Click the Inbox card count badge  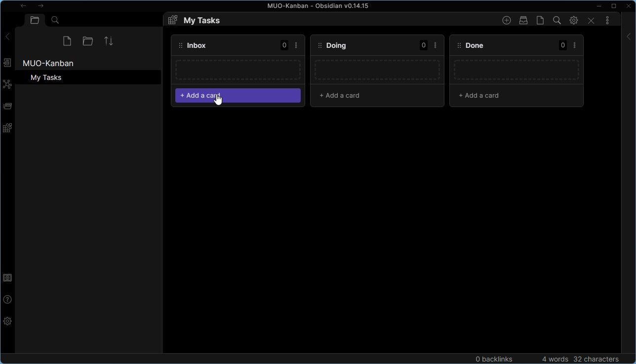(284, 45)
